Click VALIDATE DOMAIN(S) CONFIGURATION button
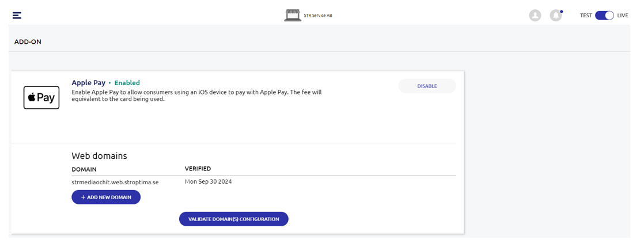644x247 pixels. (234, 219)
